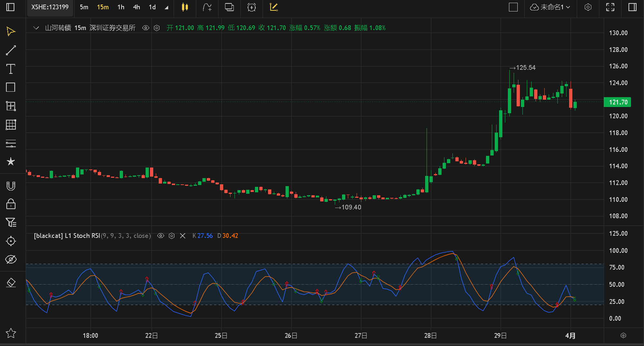644x346 pixels.
Task: Click the [blackcat] L1 Stoch RSI label
Action: click(x=67, y=236)
